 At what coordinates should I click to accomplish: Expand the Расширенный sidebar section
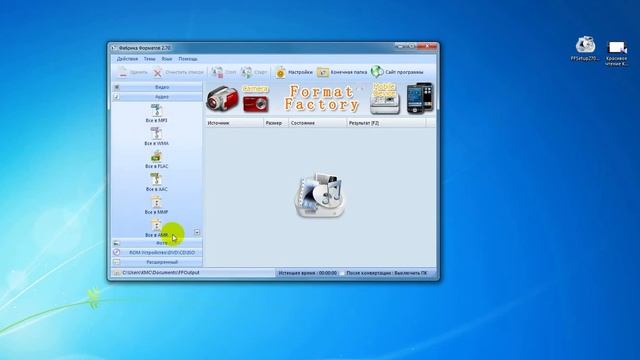point(157,262)
